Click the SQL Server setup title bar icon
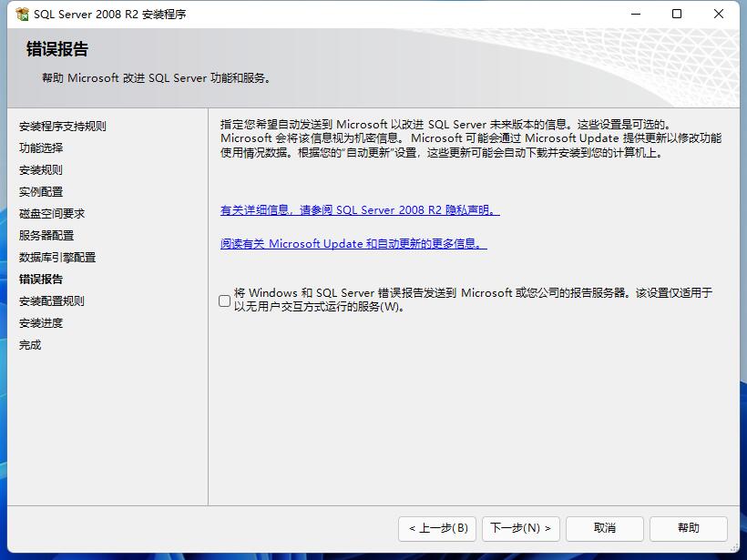This screenshot has width=747, height=560. [x=22, y=15]
